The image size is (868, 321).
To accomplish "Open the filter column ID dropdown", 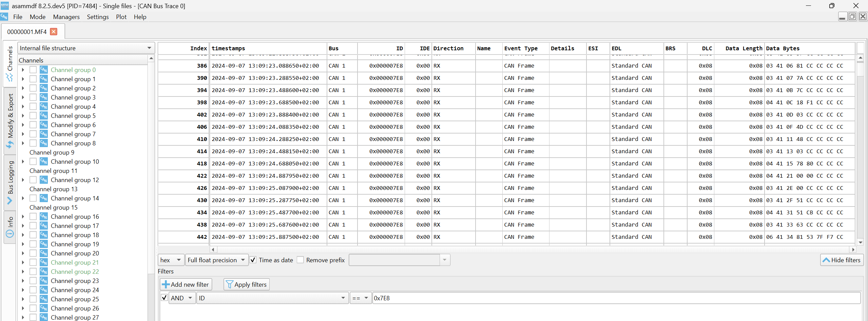I will pos(272,298).
